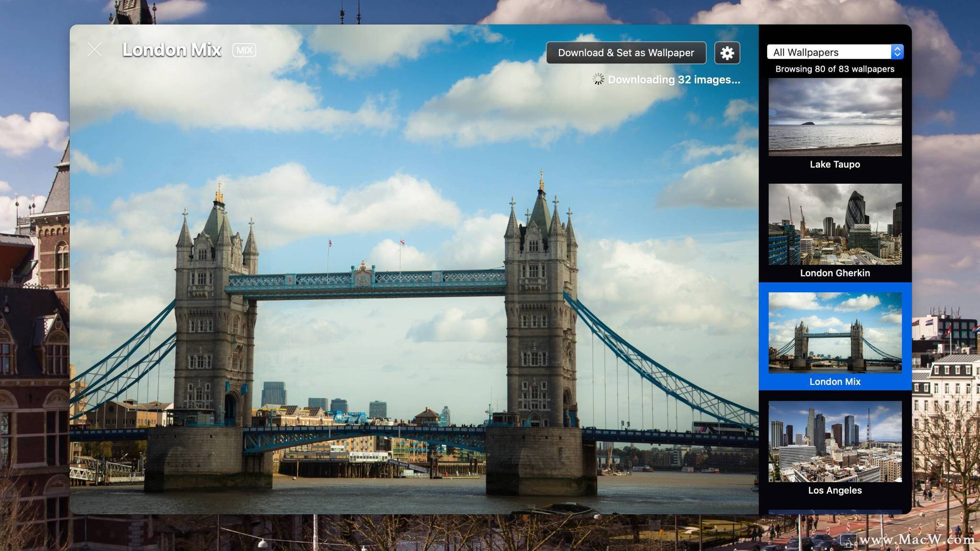Viewport: 980px width, 551px height.
Task: Select the partially visible thumbnail below Los Angeles
Action: (835, 512)
